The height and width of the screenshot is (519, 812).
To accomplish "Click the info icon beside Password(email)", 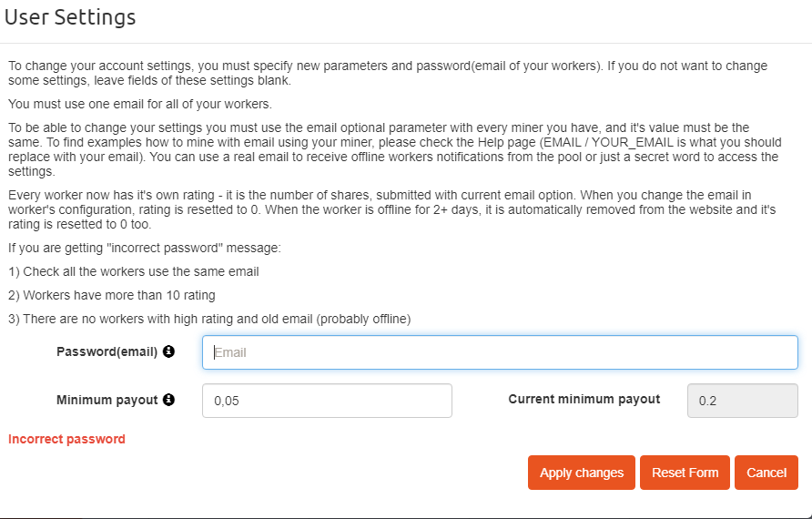I will (168, 351).
